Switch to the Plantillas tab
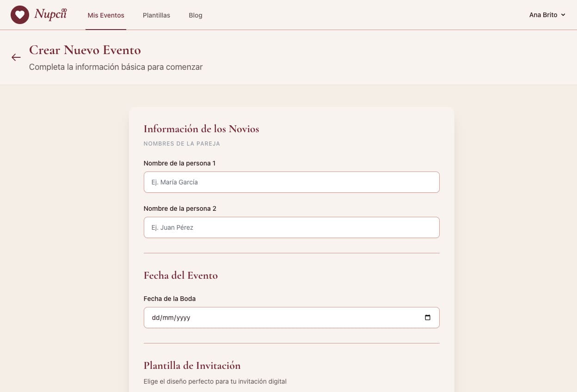Screen dimensions: 577x392 pyautogui.click(x=156, y=15)
